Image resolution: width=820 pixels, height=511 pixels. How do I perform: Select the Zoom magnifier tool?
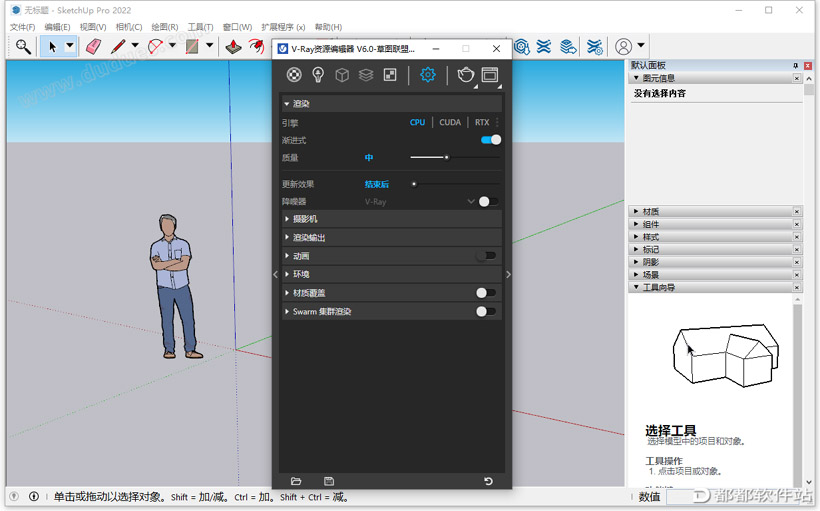22,47
